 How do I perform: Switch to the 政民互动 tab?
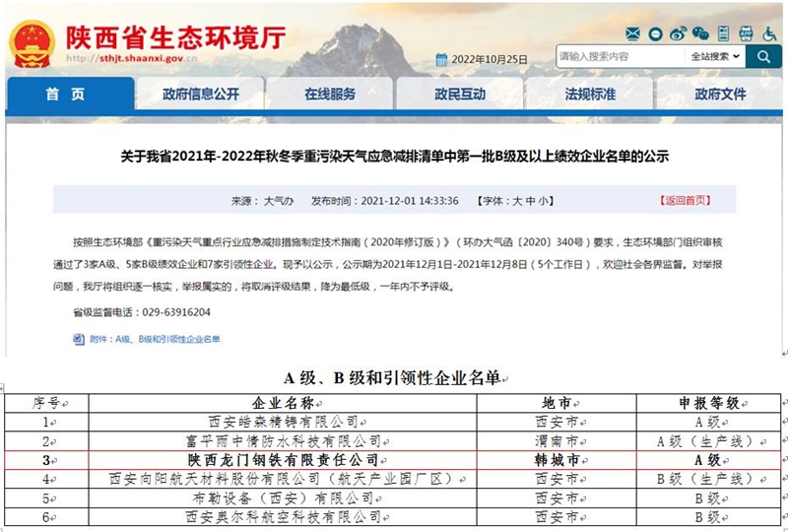point(460,95)
